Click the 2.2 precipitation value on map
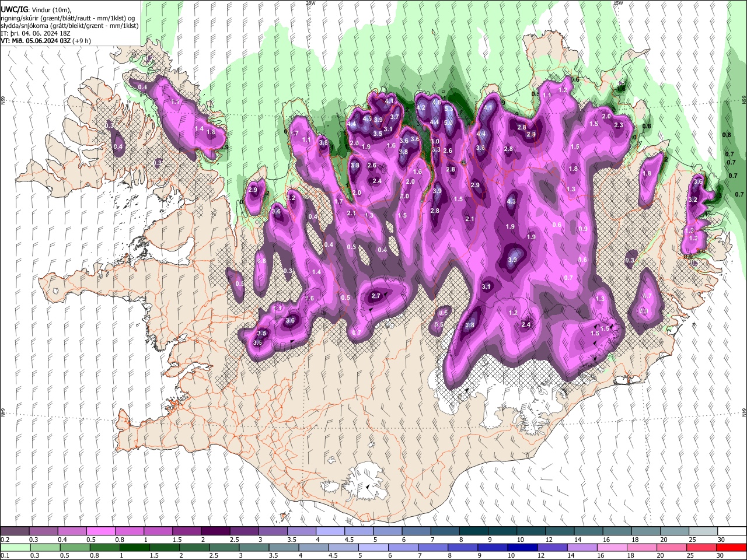 point(291,199)
